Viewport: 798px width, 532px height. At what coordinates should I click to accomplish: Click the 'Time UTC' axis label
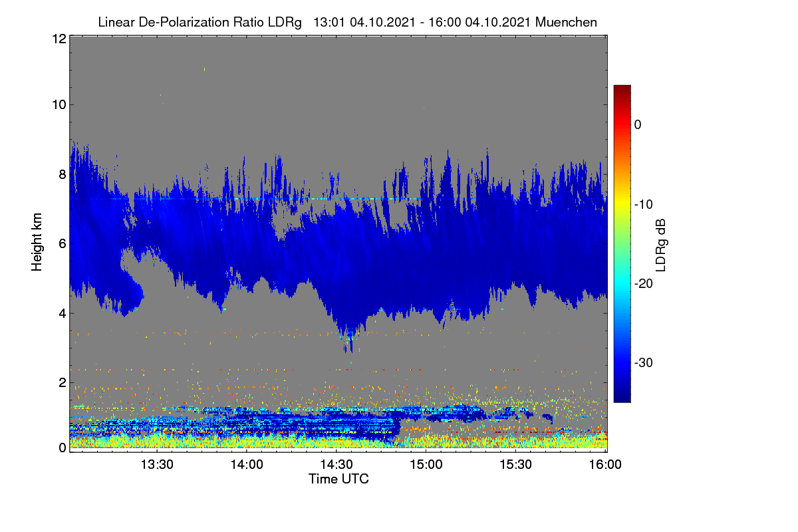(x=338, y=479)
